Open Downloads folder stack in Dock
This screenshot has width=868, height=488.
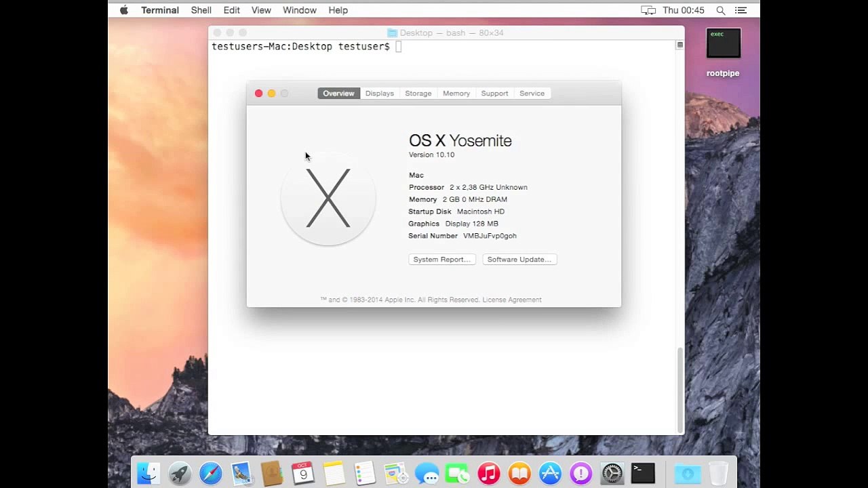coord(688,473)
